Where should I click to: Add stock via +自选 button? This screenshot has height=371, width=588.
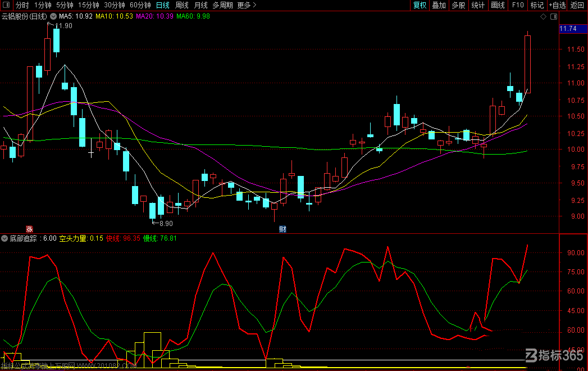[557, 5]
